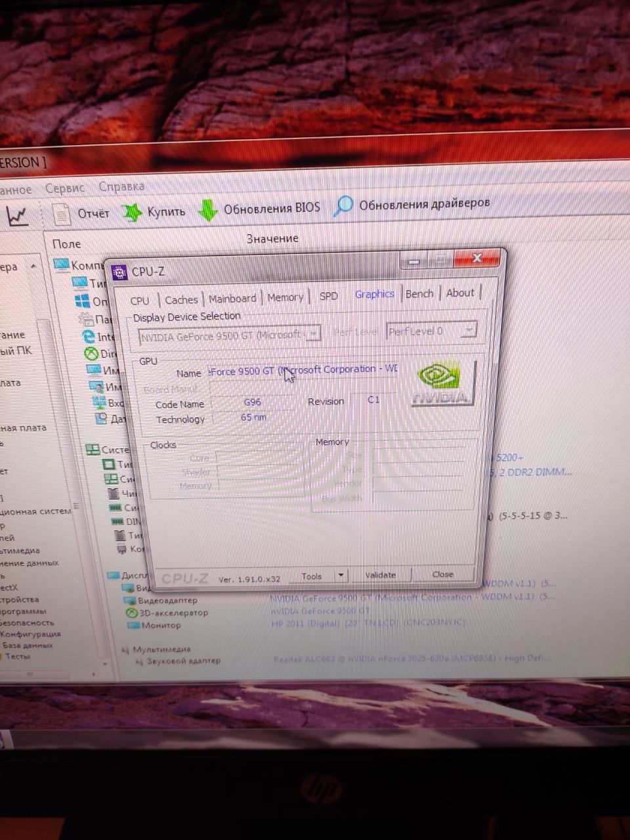This screenshot has width=630, height=840.
Task: Click the GPU Name field in CPU-Z
Action: [x=303, y=370]
